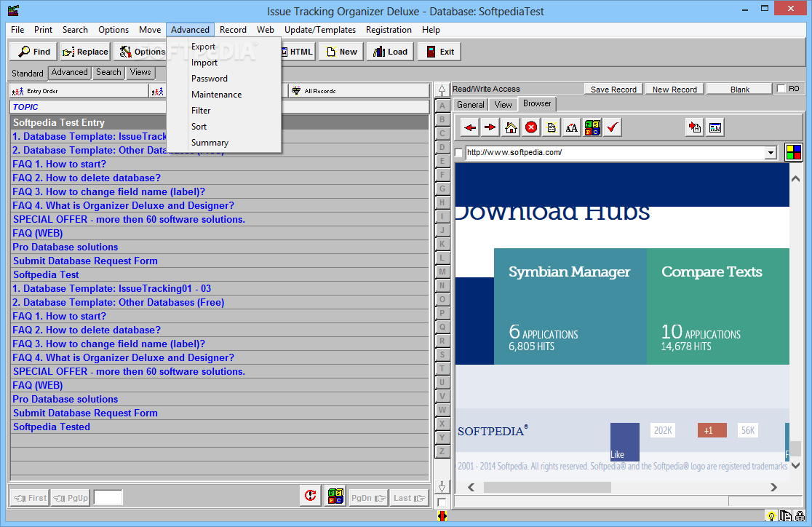This screenshot has height=527, width=812.
Task: Click the Exit toolbar button
Action: [x=439, y=52]
